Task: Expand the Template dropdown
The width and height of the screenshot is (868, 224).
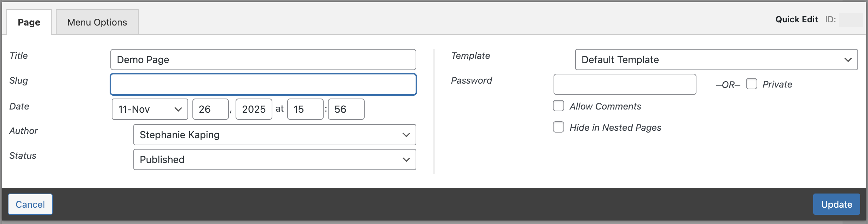Action: coord(716,60)
